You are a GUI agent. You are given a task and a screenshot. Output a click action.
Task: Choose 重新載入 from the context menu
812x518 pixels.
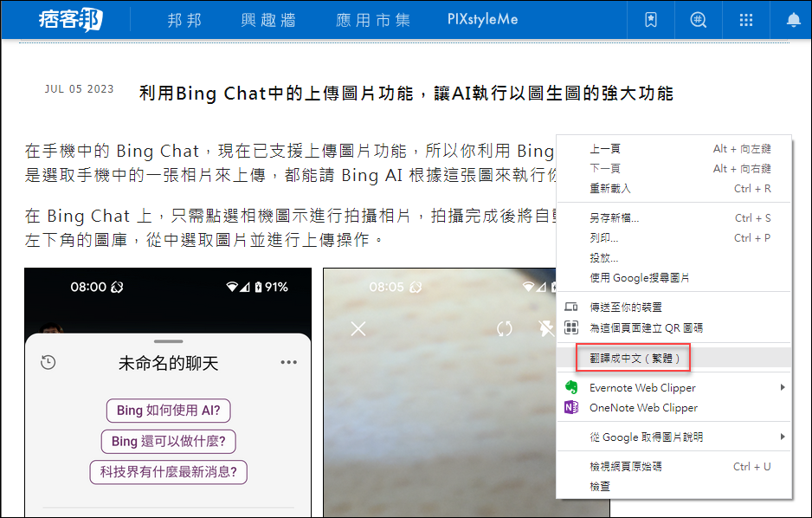point(674,189)
